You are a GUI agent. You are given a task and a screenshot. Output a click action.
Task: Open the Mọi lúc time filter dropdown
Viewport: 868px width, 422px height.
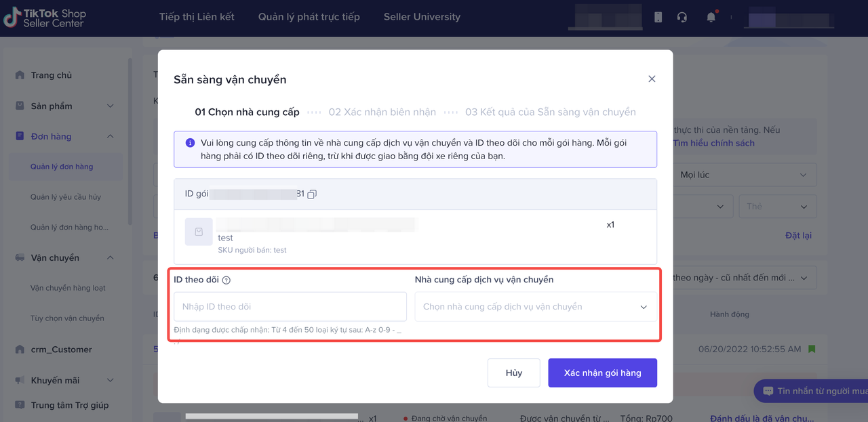744,175
